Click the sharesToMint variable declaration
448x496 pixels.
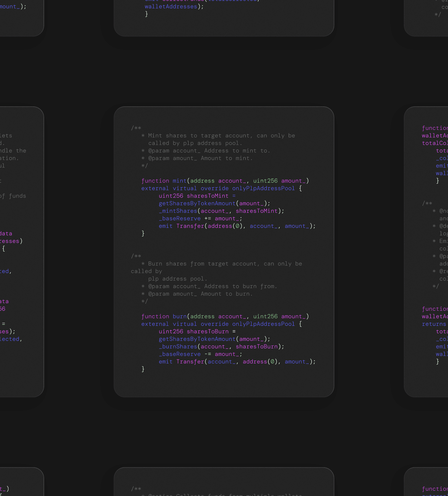point(207,196)
